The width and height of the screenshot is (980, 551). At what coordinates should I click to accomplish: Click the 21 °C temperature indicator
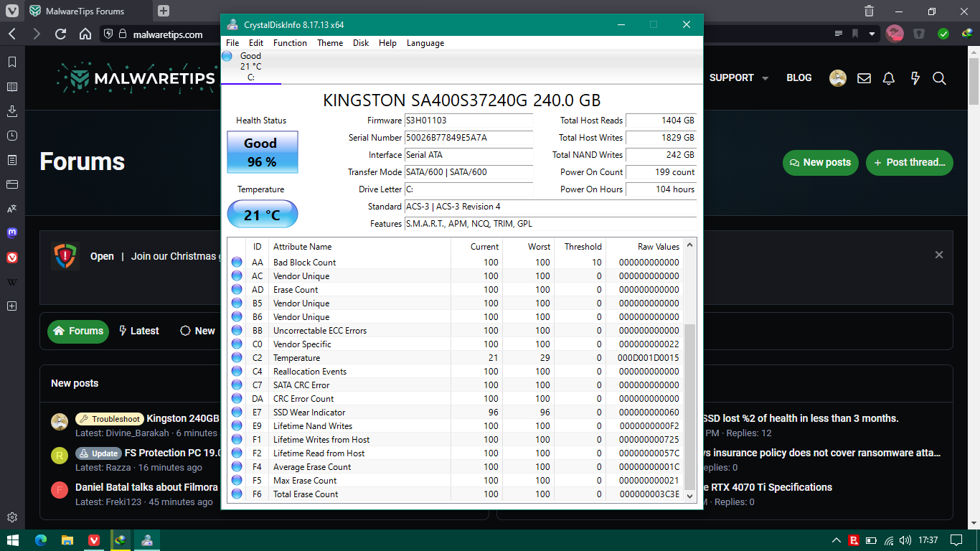click(262, 215)
